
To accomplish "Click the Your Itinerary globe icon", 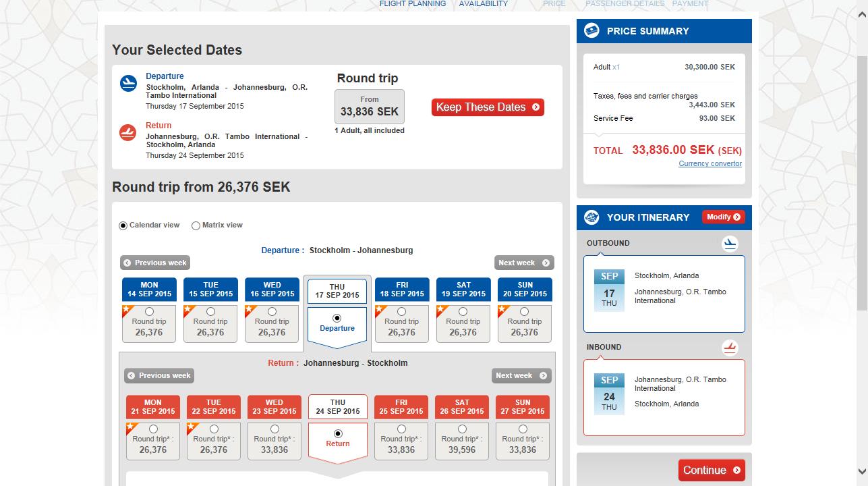I will [591, 217].
